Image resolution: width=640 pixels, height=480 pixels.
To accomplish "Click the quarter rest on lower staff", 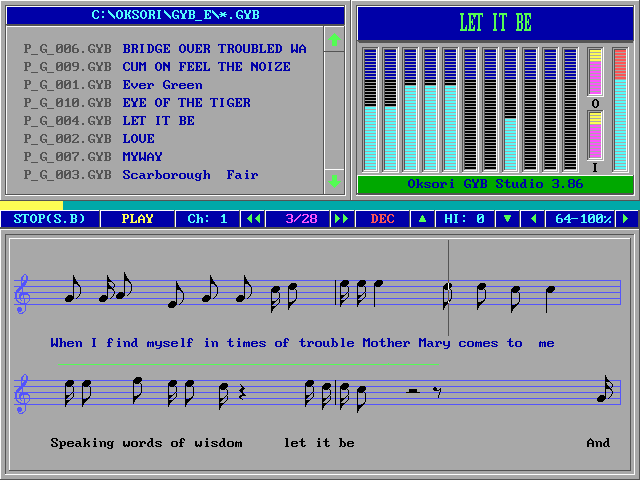I will (242, 393).
